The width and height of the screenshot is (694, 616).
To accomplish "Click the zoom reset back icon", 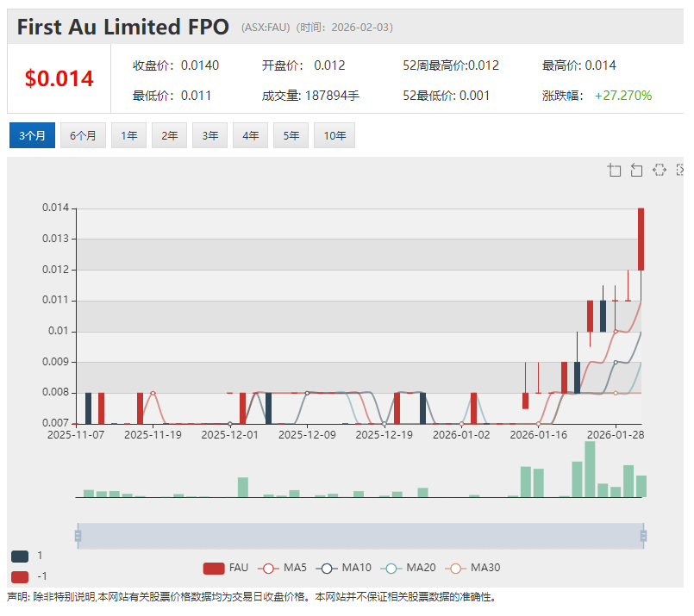I will pyautogui.click(x=636, y=170).
